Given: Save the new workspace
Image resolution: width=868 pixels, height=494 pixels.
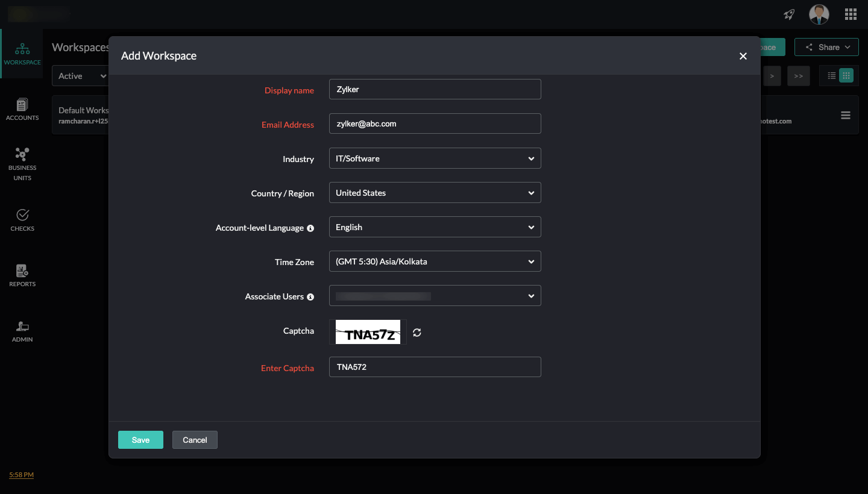Looking at the screenshot, I should tap(140, 440).
